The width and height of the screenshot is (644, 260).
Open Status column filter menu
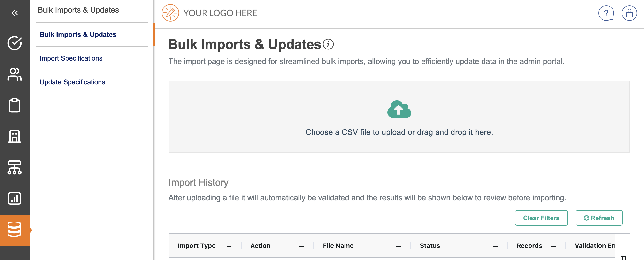495,245
